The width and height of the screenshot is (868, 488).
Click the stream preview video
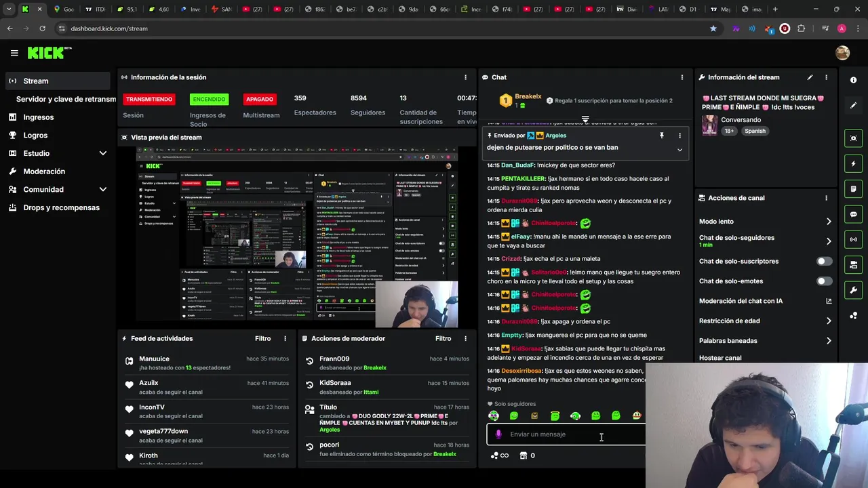297,237
